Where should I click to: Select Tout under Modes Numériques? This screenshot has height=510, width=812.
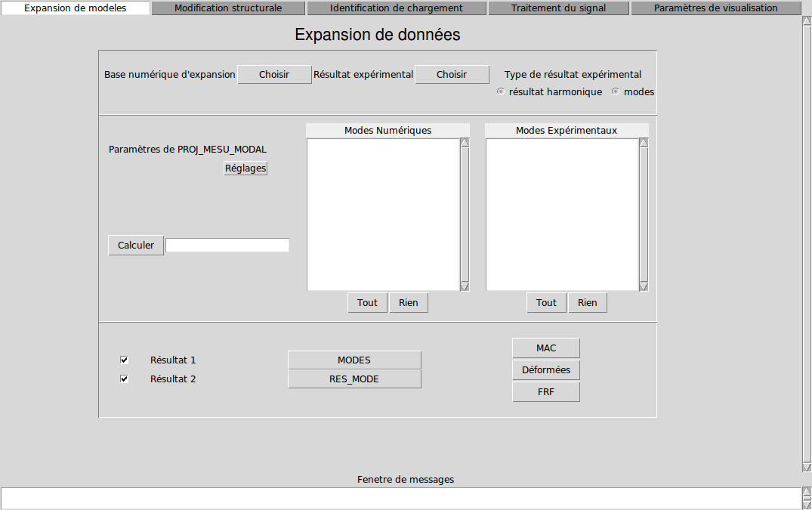coord(367,303)
